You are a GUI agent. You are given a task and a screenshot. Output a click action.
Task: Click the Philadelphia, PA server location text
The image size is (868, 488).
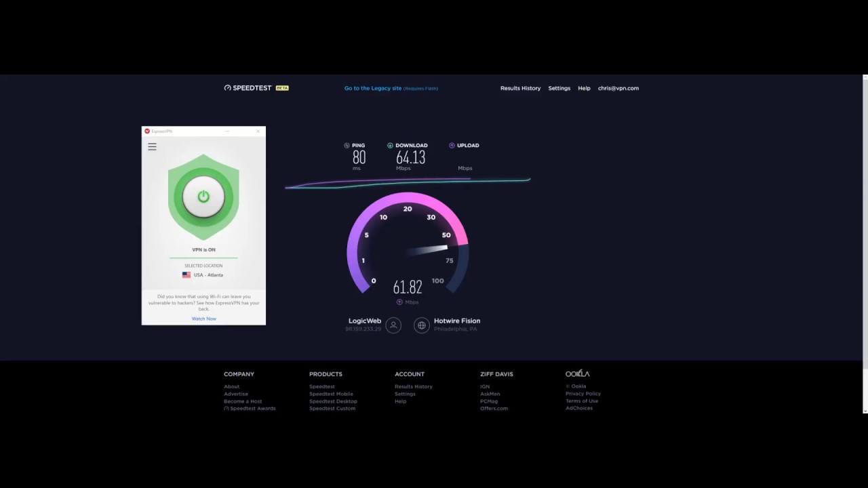tap(456, 329)
